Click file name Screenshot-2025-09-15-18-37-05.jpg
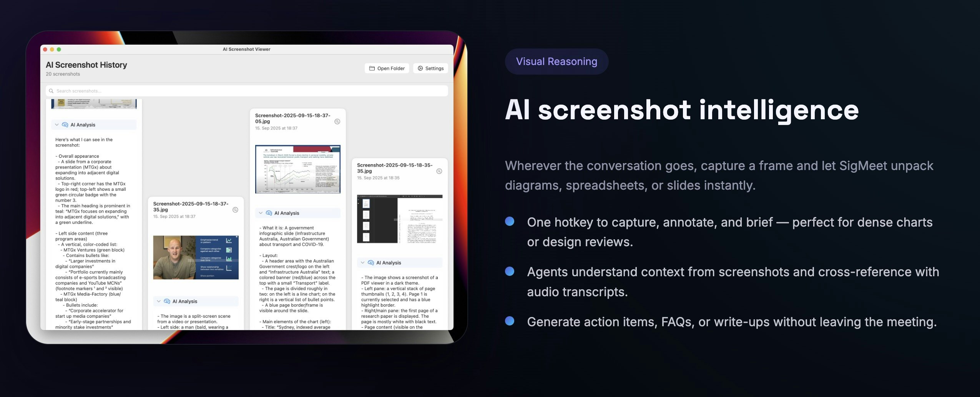Viewport: 980px width, 397px height. point(292,118)
